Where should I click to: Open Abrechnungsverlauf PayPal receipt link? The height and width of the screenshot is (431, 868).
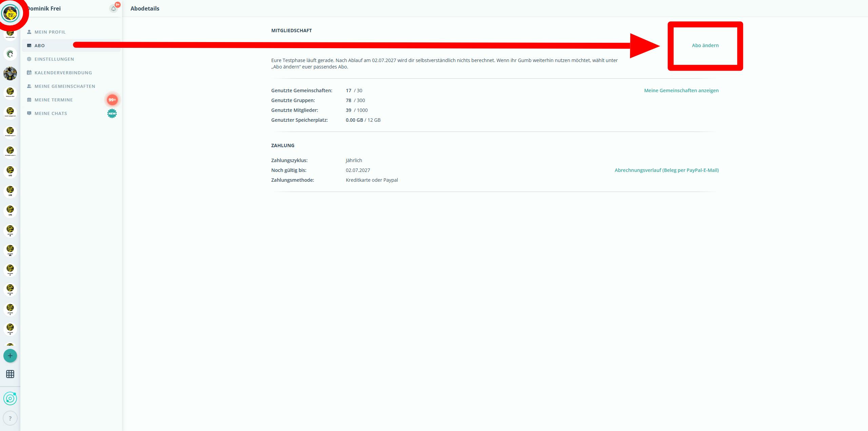tap(666, 170)
